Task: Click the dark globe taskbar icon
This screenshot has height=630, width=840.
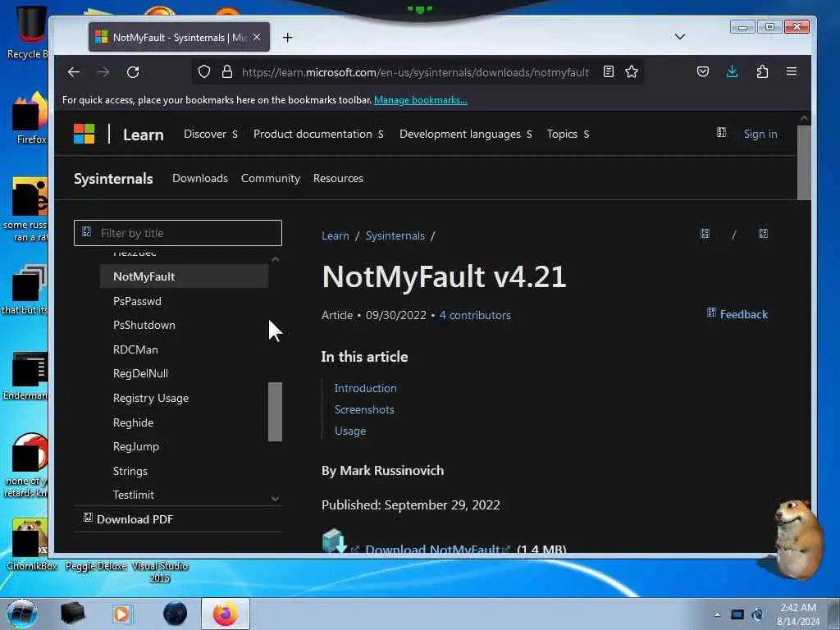Action: pyautogui.click(x=176, y=614)
